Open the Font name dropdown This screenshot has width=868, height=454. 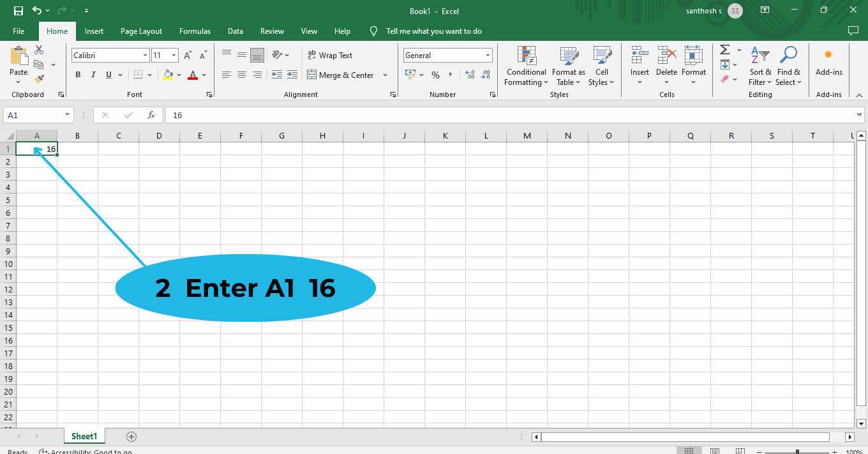pos(144,55)
